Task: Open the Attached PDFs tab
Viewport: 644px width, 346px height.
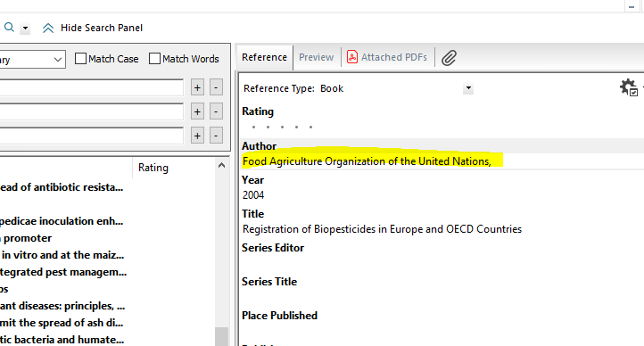Action: tap(387, 57)
